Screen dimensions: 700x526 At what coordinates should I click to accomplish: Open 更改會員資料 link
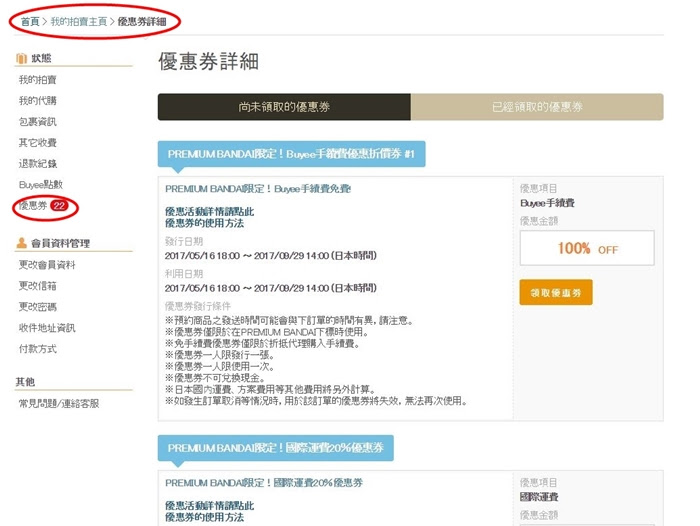point(47,265)
